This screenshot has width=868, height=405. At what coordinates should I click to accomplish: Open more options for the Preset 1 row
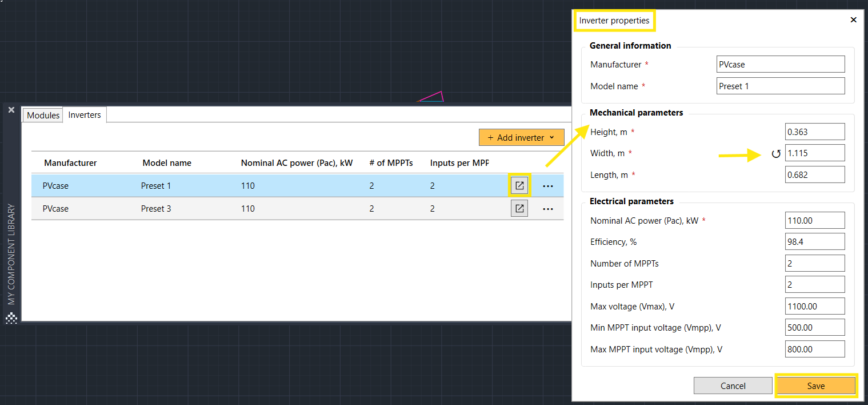(548, 186)
